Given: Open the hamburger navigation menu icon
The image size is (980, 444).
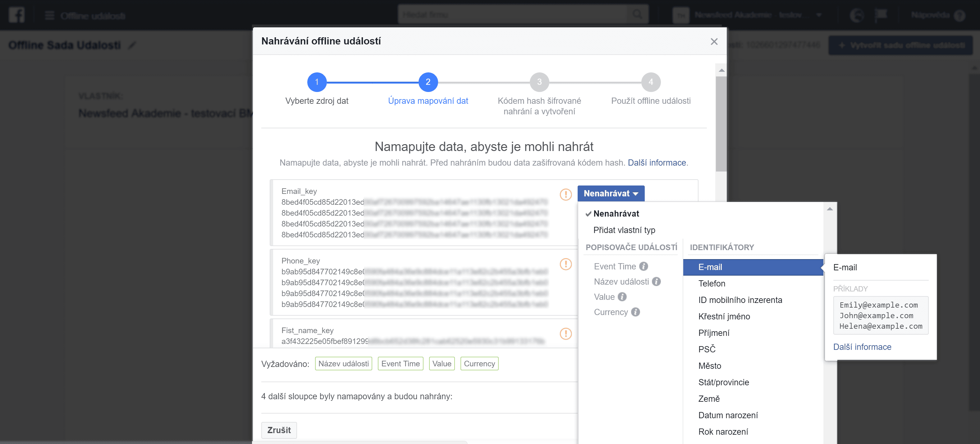Looking at the screenshot, I should [x=50, y=15].
